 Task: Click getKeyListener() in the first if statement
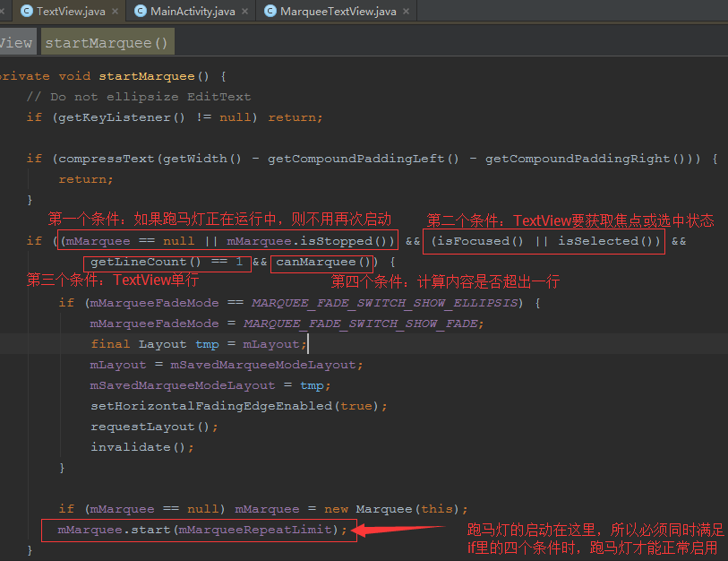pyautogui.click(x=121, y=117)
